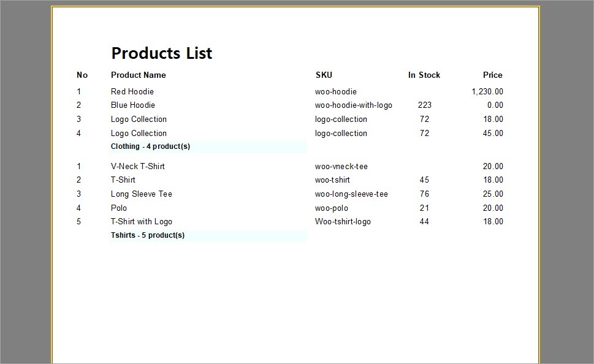Click the 223 in-stock quantity
The image size is (594, 364).
pyautogui.click(x=425, y=105)
